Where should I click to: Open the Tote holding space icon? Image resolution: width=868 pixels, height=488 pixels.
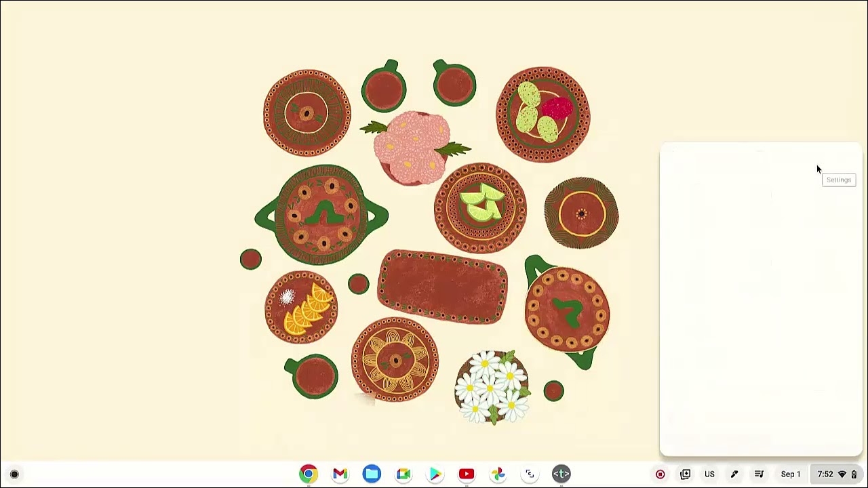tap(685, 474)
